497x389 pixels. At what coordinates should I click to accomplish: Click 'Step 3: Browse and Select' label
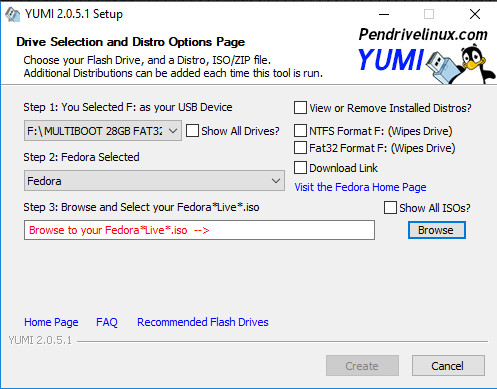(141, 207)
